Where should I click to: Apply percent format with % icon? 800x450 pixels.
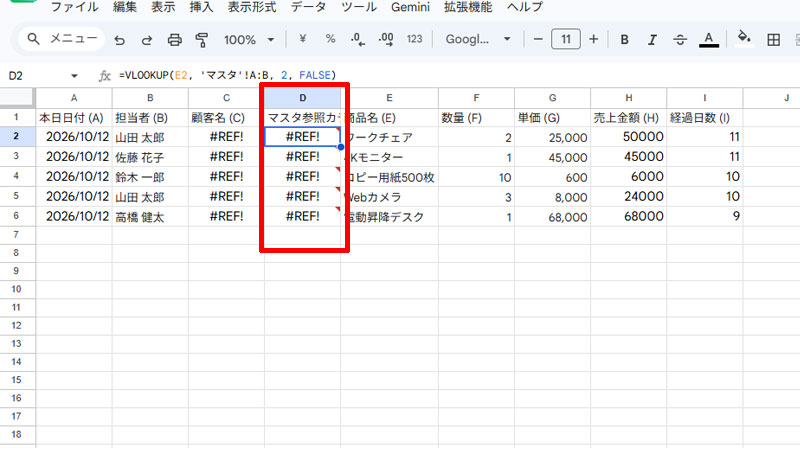tap(330, 39)
